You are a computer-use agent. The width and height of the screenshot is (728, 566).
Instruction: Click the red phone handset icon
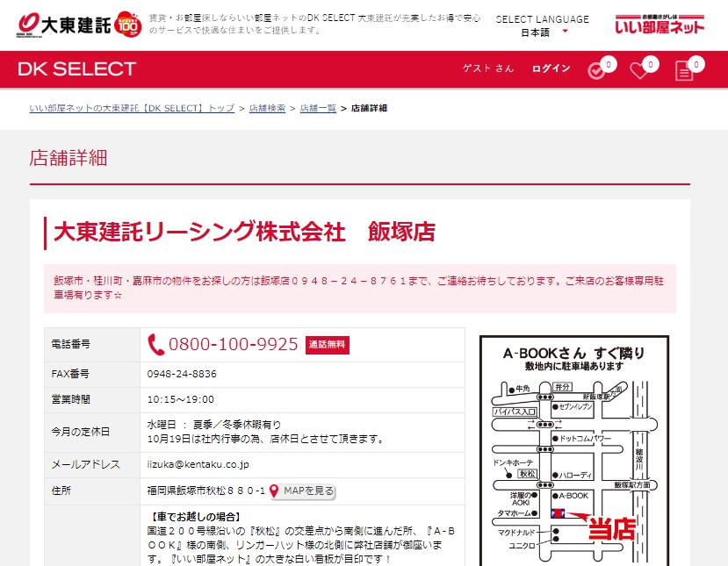(x=155, y=345)
